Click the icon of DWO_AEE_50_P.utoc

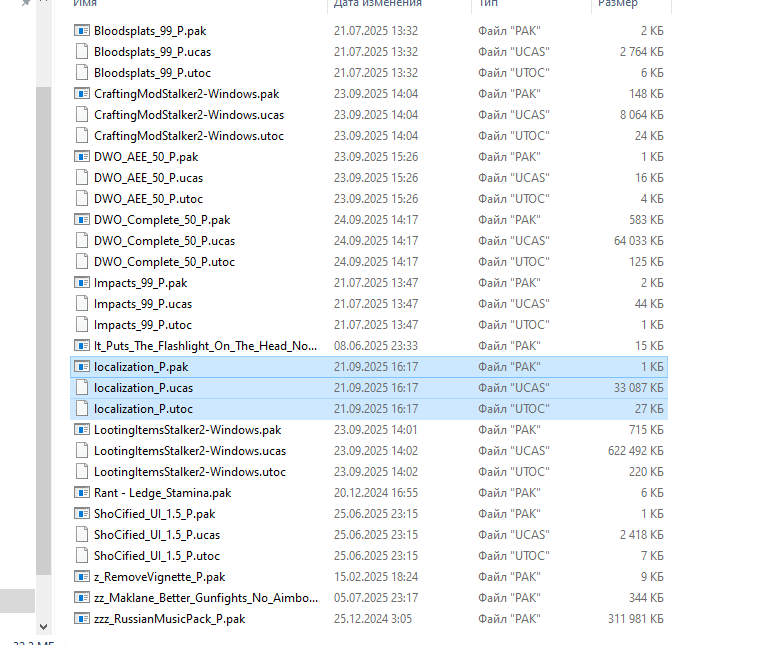click(82, 198)
